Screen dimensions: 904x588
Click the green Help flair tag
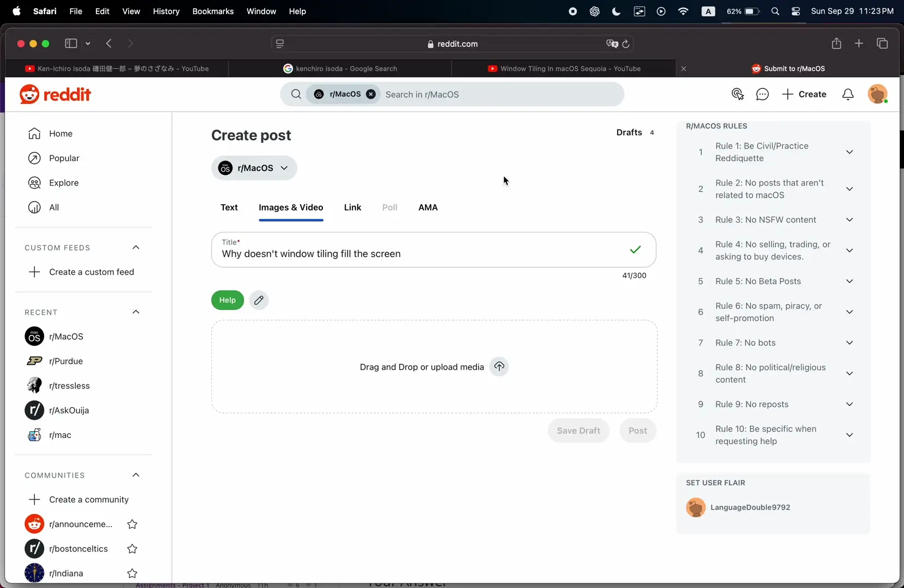click(228, 300)
